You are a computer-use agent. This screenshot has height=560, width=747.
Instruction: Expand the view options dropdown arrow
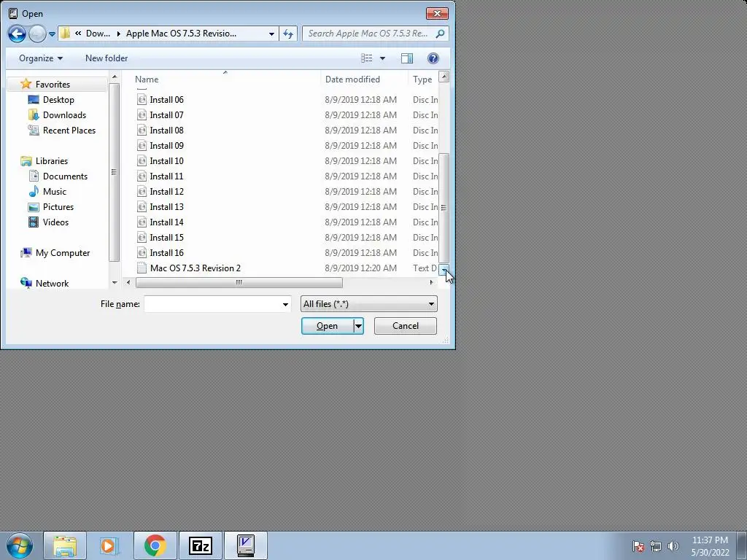click(x=382, y=58)
